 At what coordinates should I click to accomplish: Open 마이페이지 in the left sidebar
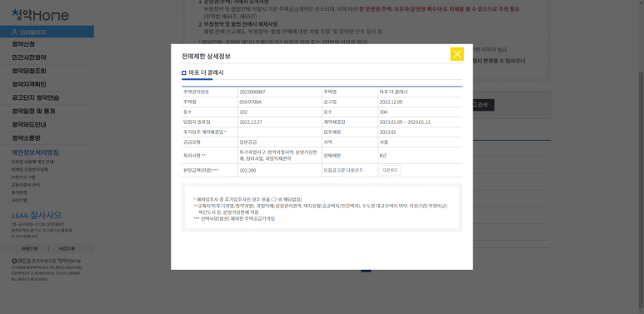pos(47,32)
